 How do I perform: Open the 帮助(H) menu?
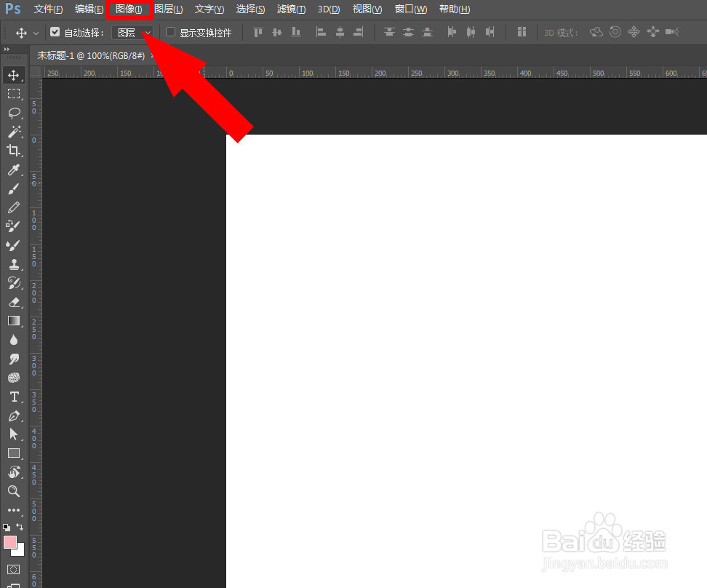click(455, 9)
